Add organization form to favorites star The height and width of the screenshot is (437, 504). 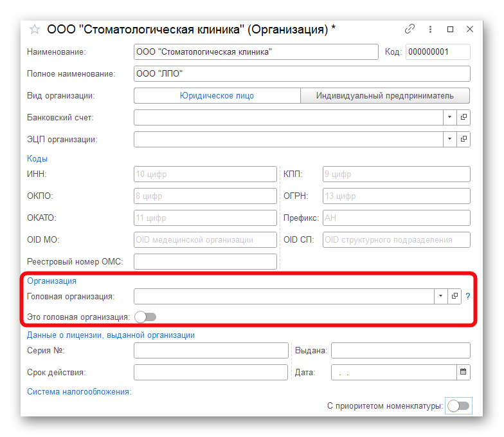35,30
